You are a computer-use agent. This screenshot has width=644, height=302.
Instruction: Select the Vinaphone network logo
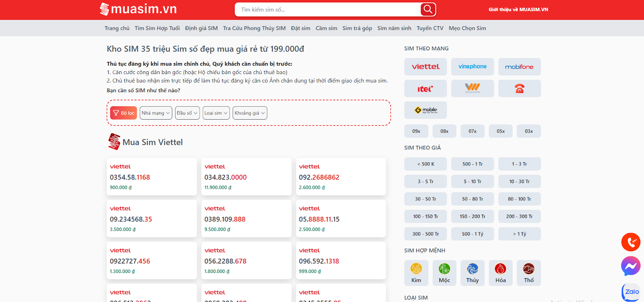(473, 67)
